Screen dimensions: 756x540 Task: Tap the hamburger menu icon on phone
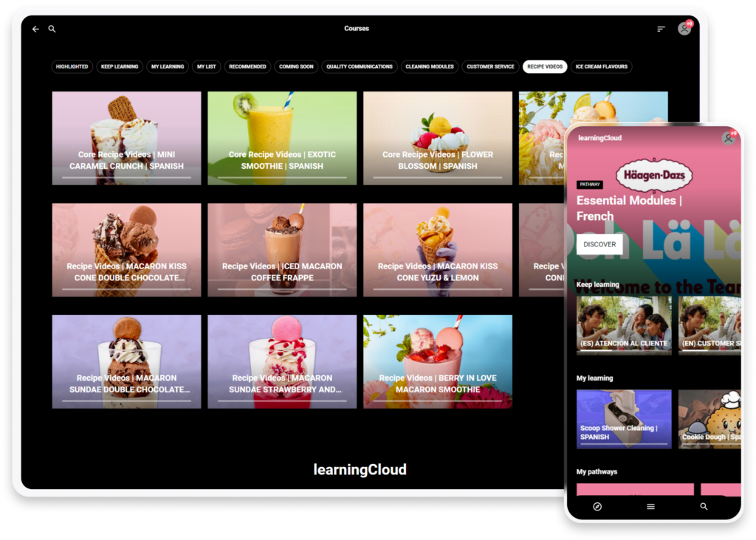tap(650, 506)
